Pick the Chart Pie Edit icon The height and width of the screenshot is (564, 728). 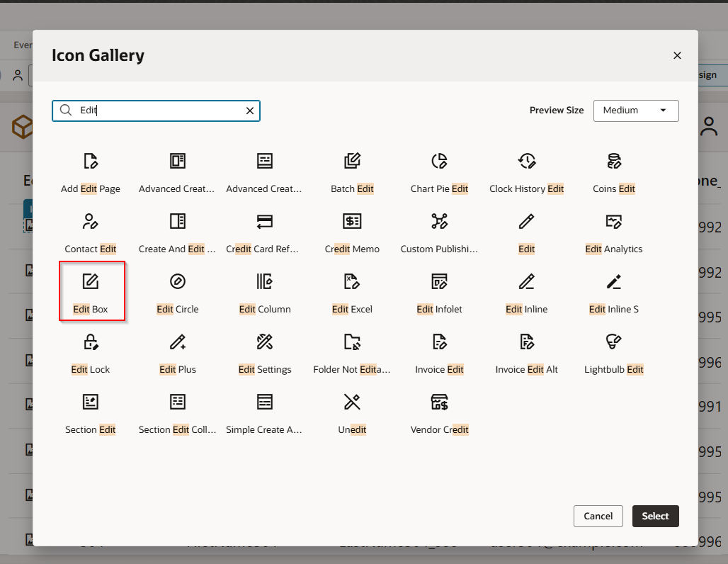click(x=439, y=162)
